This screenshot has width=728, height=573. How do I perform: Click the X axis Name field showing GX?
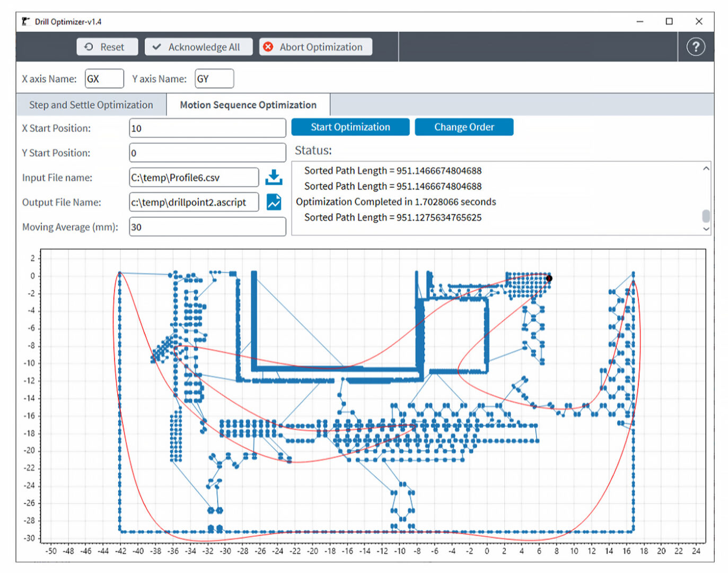tap(104, 79)
